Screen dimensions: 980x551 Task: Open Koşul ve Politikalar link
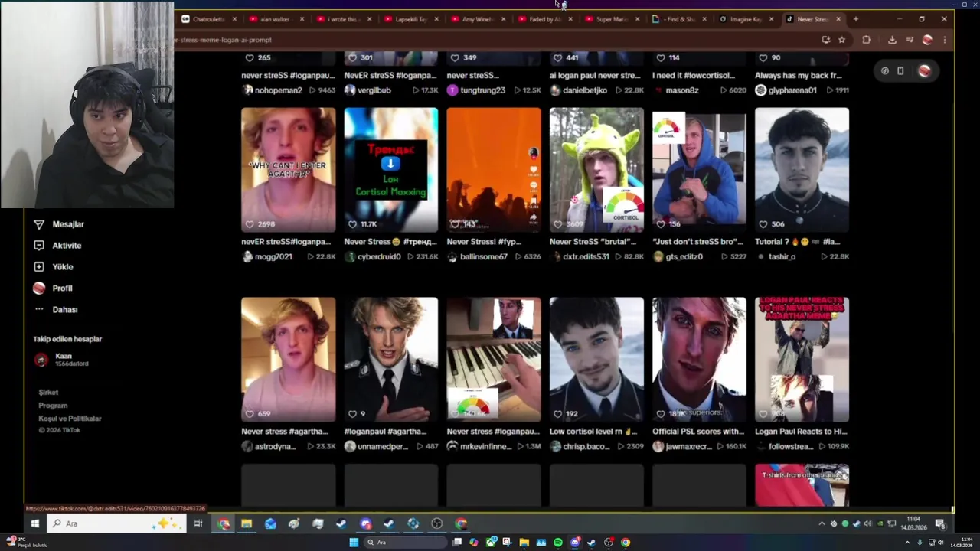click(70, 419)
